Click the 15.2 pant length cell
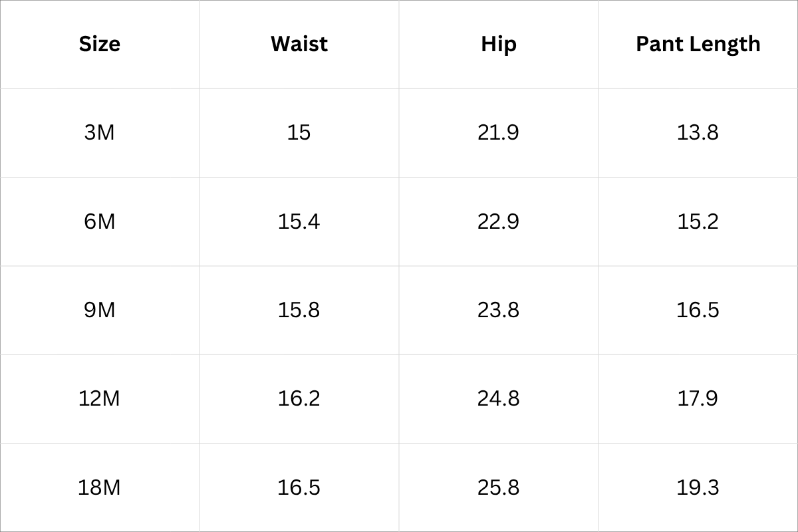This screenshot has height=532, width=798. pyautogui.click(x=698, y=221)
